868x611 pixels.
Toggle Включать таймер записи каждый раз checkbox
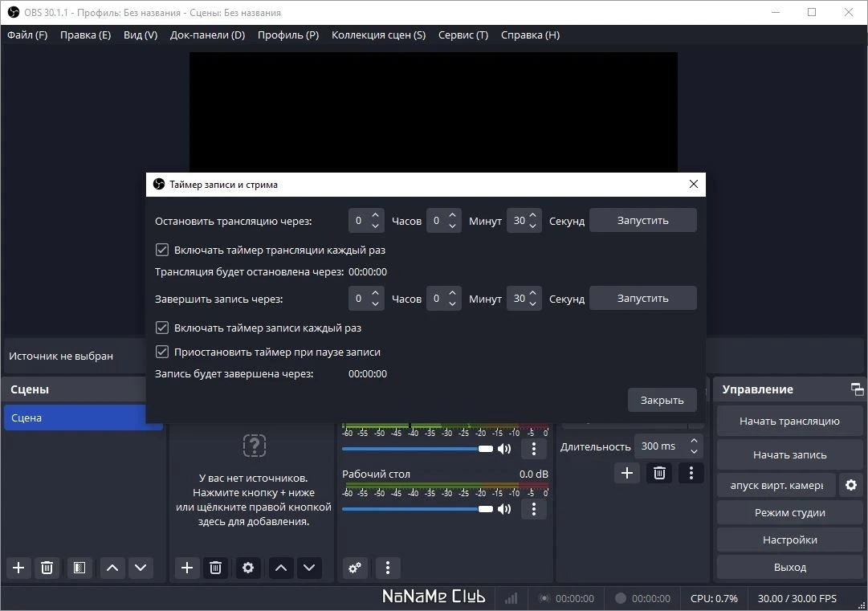tap(161, 328)
